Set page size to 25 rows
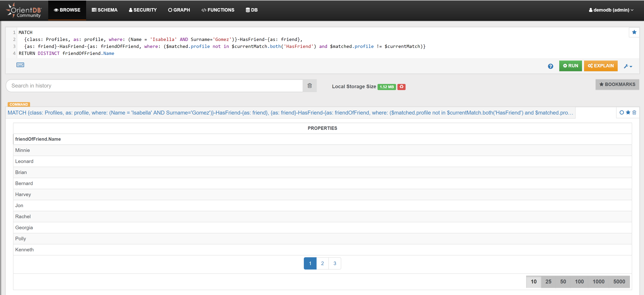Screen dimensions: 644x295 pos(548,281)
